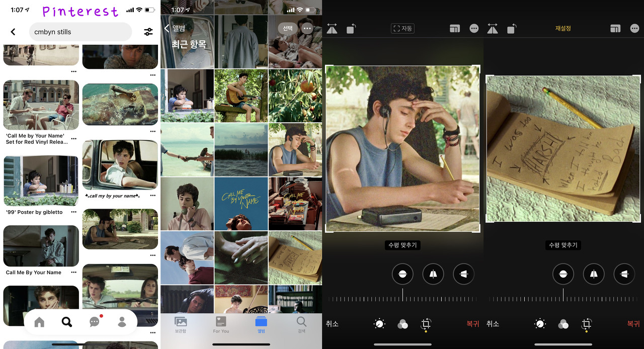Rotate icon in notebook photo editor
This screenshot has width=644, height=349.
[512, 29]
